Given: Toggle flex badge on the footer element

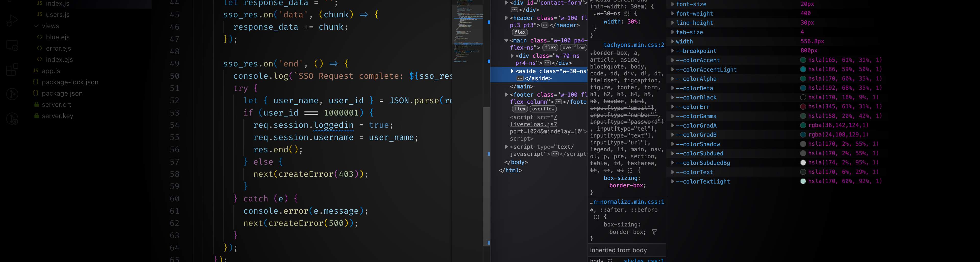Looking at the screenshot, I should point(520,109).
